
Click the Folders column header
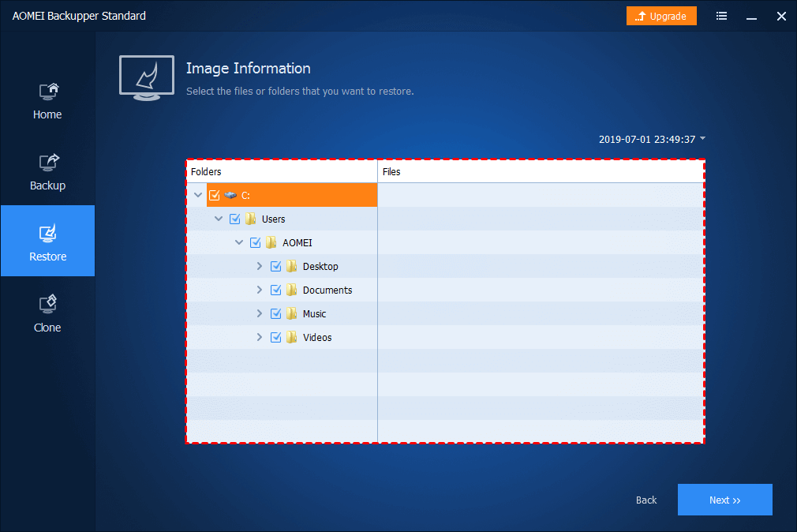[x=282, y=171]
